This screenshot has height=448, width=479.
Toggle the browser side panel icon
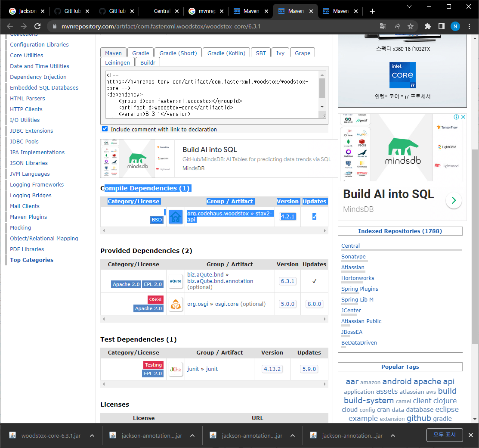click(x=442, y=26)
